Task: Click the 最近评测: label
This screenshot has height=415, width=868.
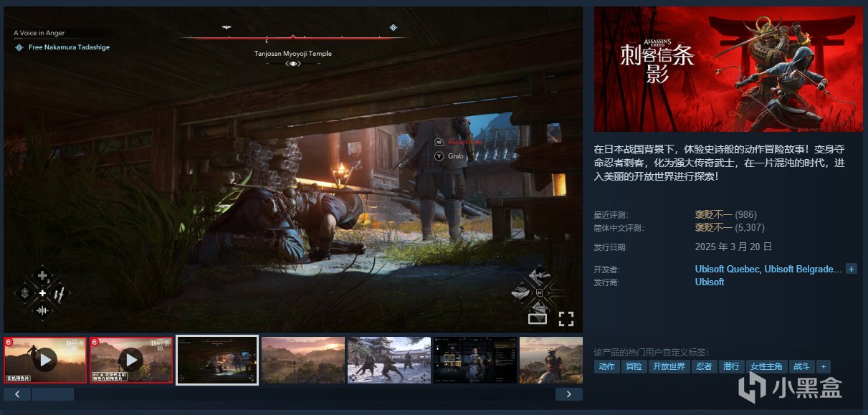Action: point(611,215)
